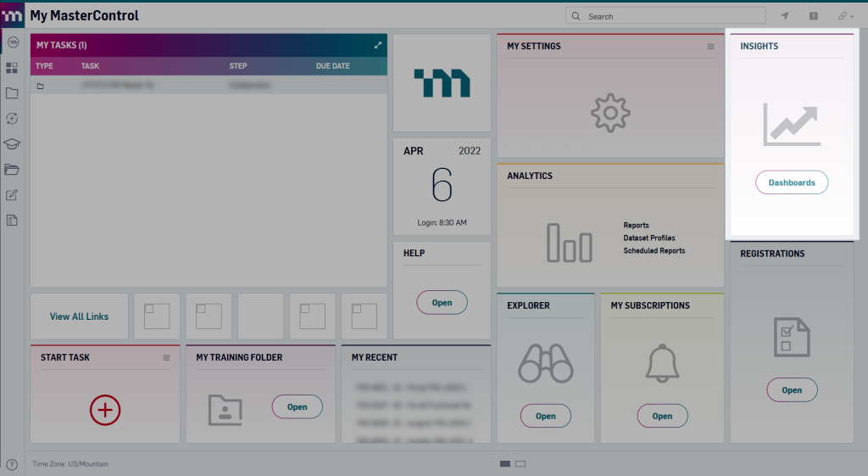Image resolution: width=868 pixels, height=476 pixels.
Task: Open the circular 'm' home icon in sidebar
Action: click(13, 42)
